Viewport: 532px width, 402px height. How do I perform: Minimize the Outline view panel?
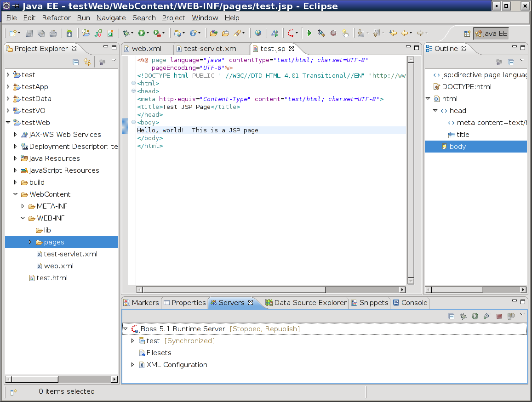[515, 47]
